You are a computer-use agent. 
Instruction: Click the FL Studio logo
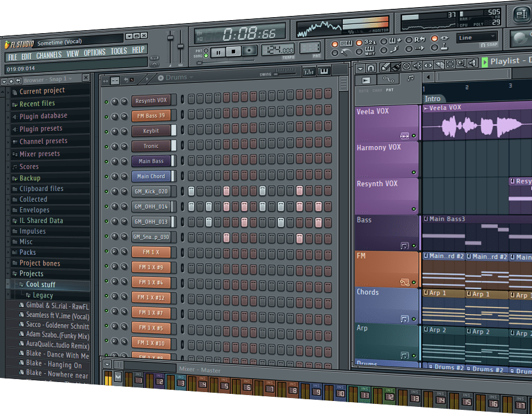(20, 44)
